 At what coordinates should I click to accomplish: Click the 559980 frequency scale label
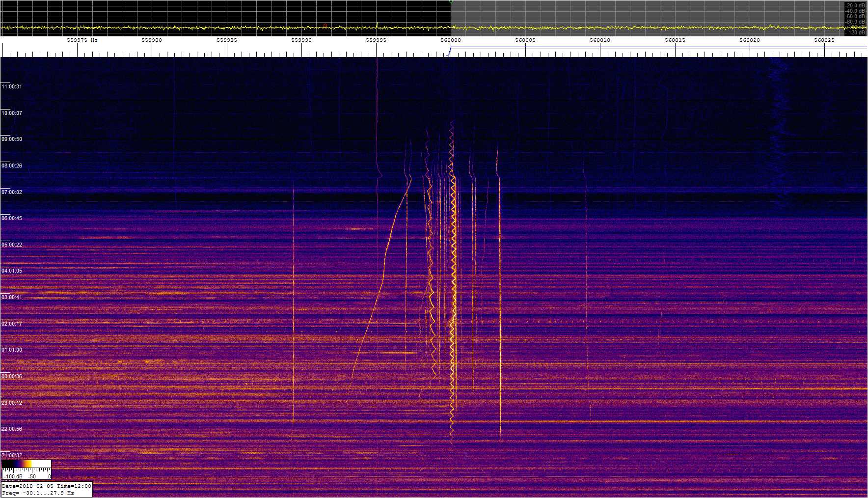[152, 40]
